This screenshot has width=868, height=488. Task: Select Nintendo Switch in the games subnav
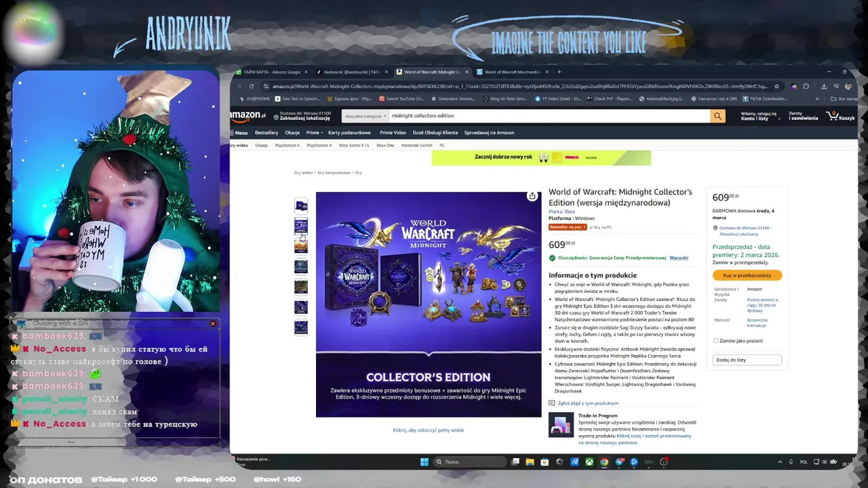click(x=416, y=145)
